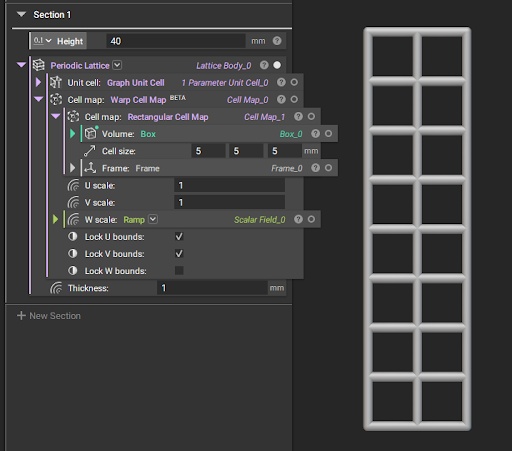This screenshot has height=451, width=512.
Task: Uncheck Lock U bounds checkbox
Action: pyautogui.click(x=179, y=236)
